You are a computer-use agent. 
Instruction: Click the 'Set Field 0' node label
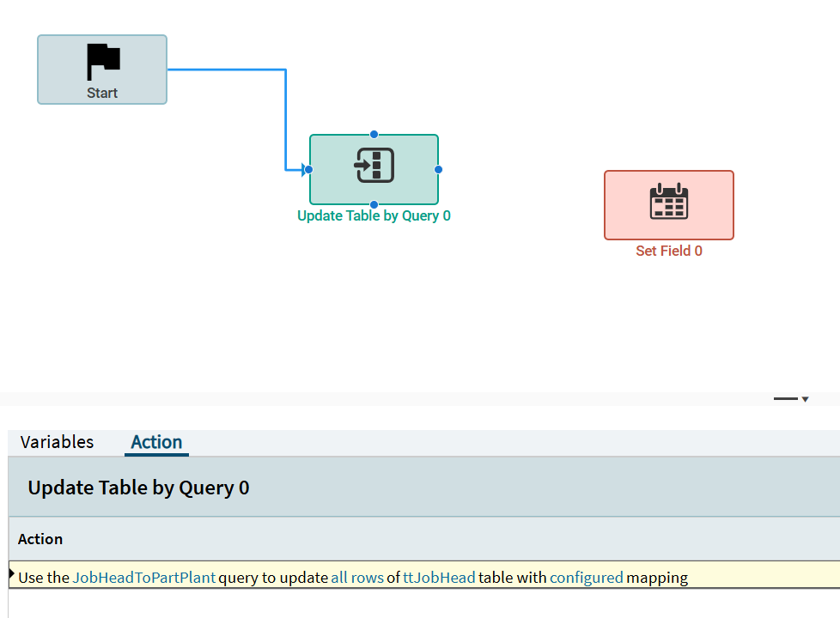tap(668, 251)
